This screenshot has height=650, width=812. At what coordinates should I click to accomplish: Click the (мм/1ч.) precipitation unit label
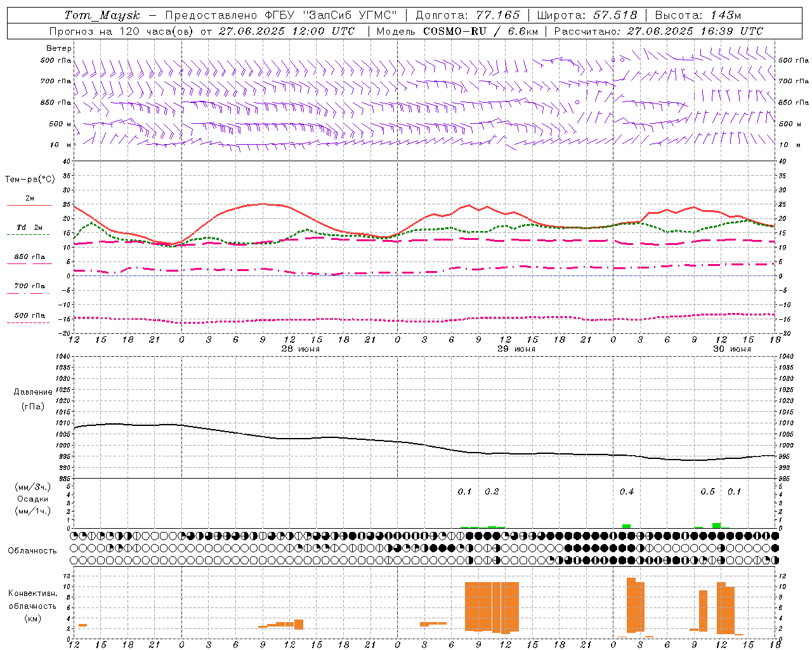[x=33, y=511]
